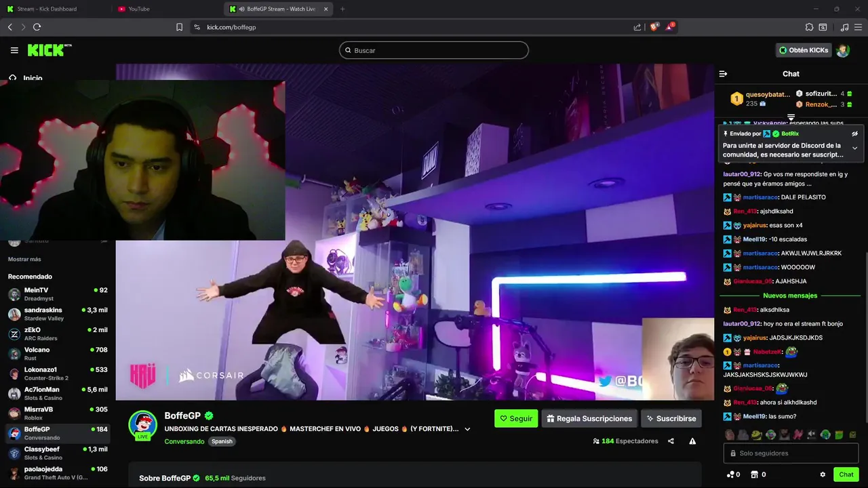
Task: Open Classybeef recommended channel
Action: 58,453
